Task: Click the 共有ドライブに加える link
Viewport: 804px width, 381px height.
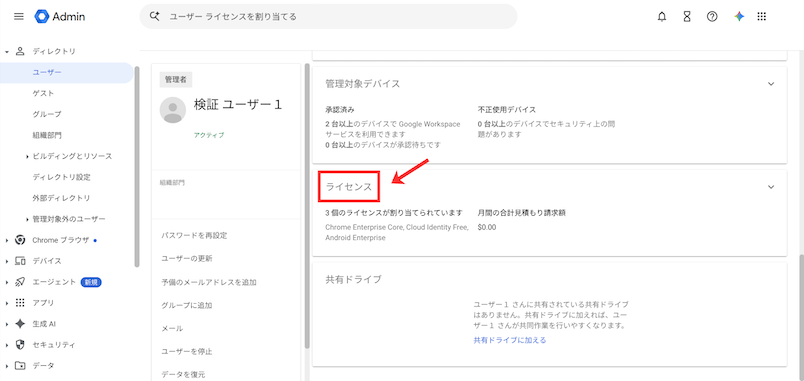Action: click(x=510, y=340)
